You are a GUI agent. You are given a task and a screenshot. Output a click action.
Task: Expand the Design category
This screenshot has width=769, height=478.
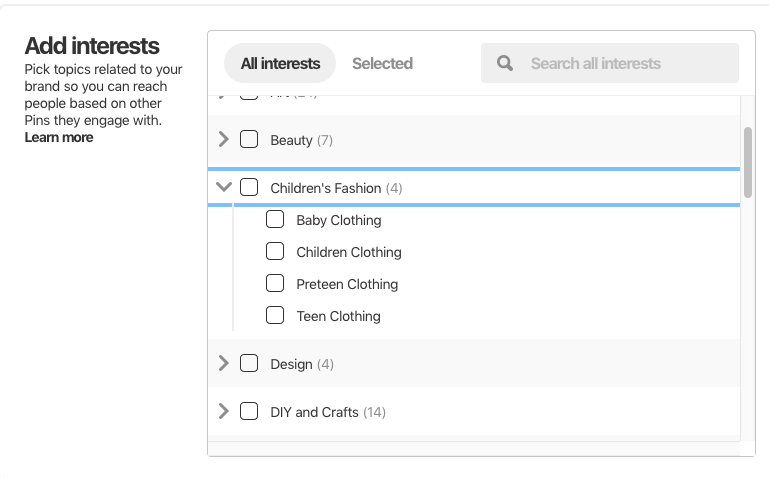pyautogui.click(x=224, y=363)
